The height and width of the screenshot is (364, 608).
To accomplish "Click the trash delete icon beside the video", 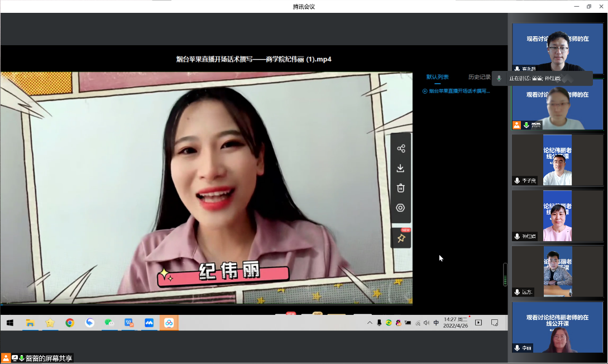I will click(400, 188).
